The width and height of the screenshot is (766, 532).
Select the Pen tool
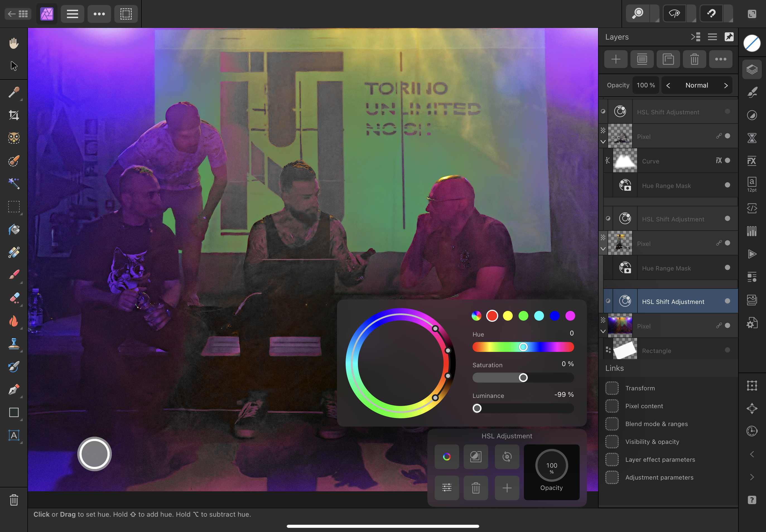click(x=14, y=389)
